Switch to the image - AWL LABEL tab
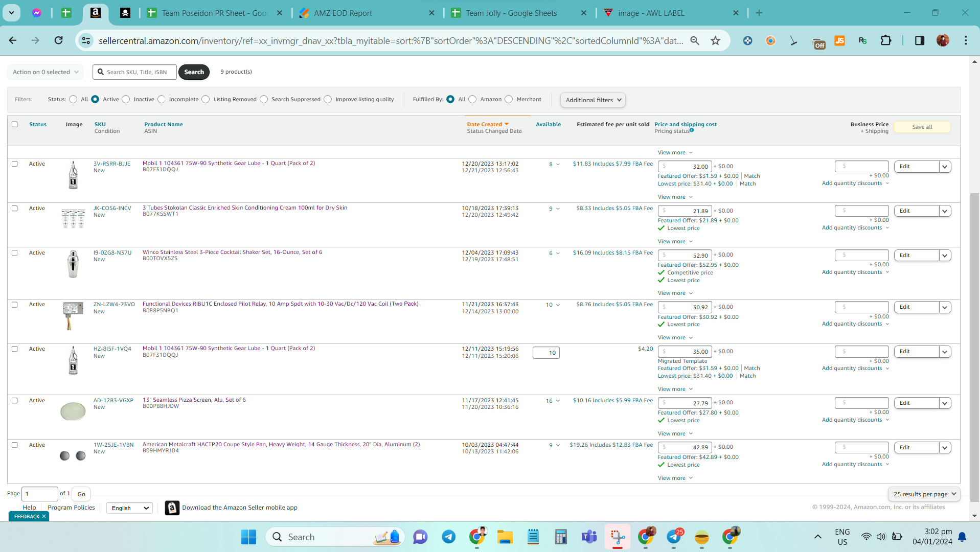The height and width of the screenshot is (552, 980). coord(670,13)
